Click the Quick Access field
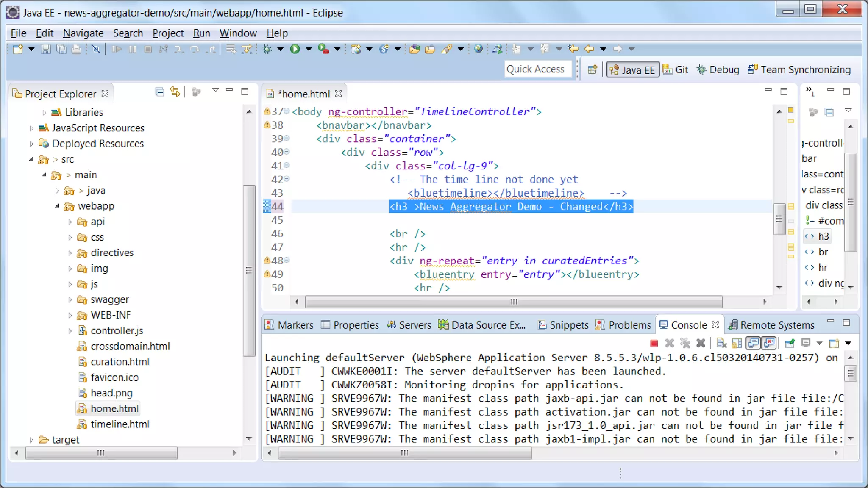The height and width of the screenshot is (488, 868). tap(535, 69)
